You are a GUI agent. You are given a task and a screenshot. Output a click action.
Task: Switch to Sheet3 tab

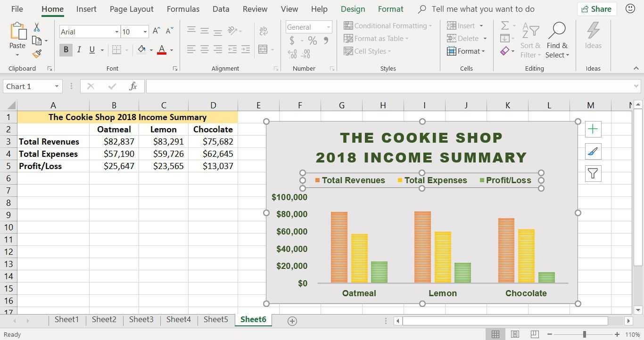141,319
